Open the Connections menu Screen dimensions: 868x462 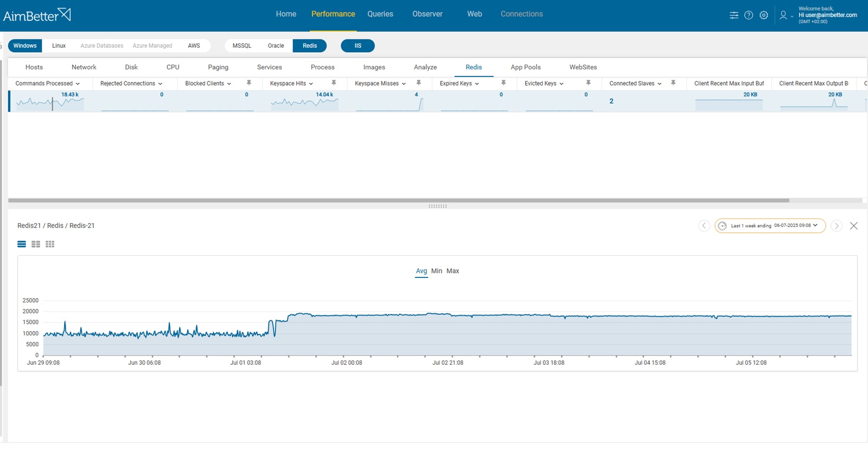coord(522,14)
